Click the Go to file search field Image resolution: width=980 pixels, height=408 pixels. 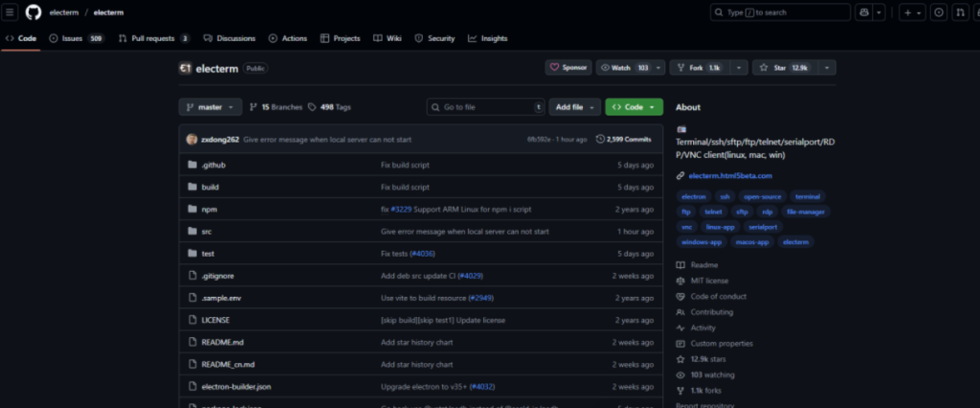pyautogui.click(x=484, y=107)
